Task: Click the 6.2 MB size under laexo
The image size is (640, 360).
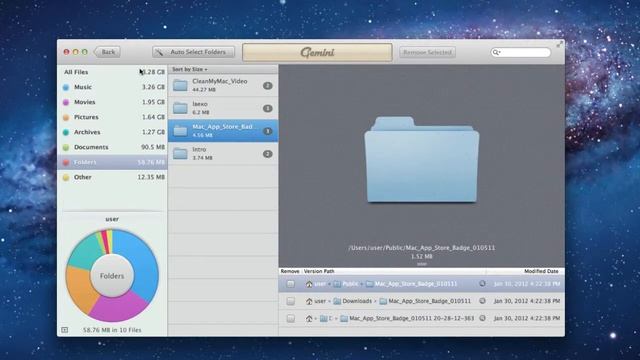Action: coord(200,112)
